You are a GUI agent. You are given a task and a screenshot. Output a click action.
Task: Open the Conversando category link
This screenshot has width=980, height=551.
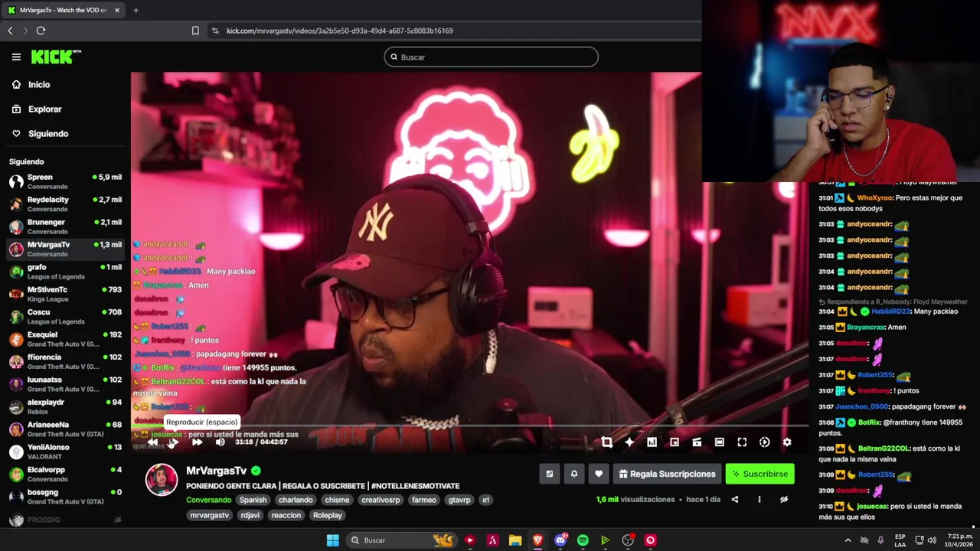point(208,500)
